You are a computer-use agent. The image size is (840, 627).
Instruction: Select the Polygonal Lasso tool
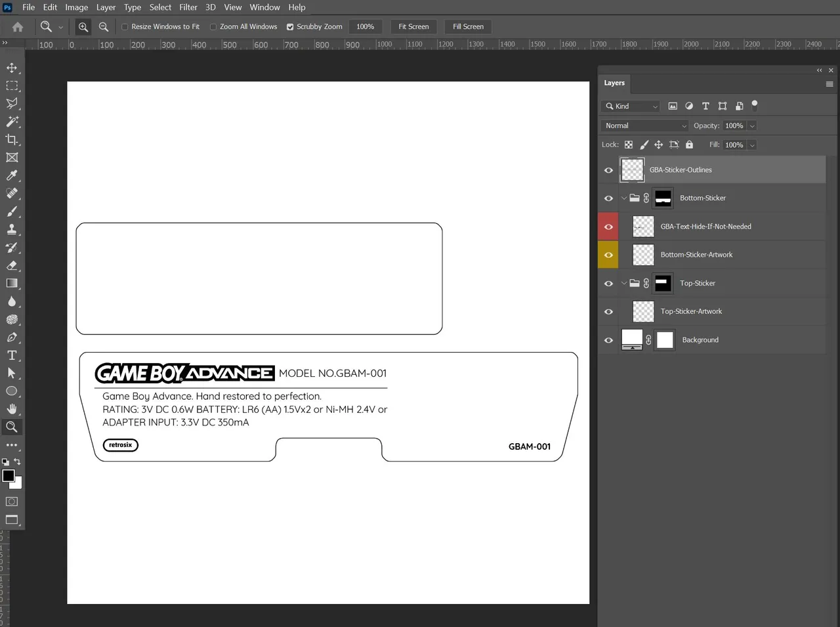(x=12, y=104)
